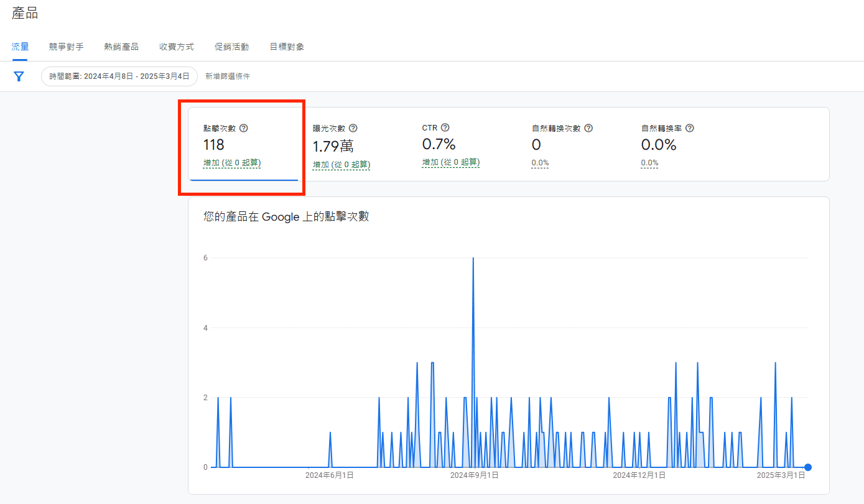This screenshot has width=864, height=504.
Task: Select the 曝光次數 metric card showing 1.79萬
Action: (353, 144)
